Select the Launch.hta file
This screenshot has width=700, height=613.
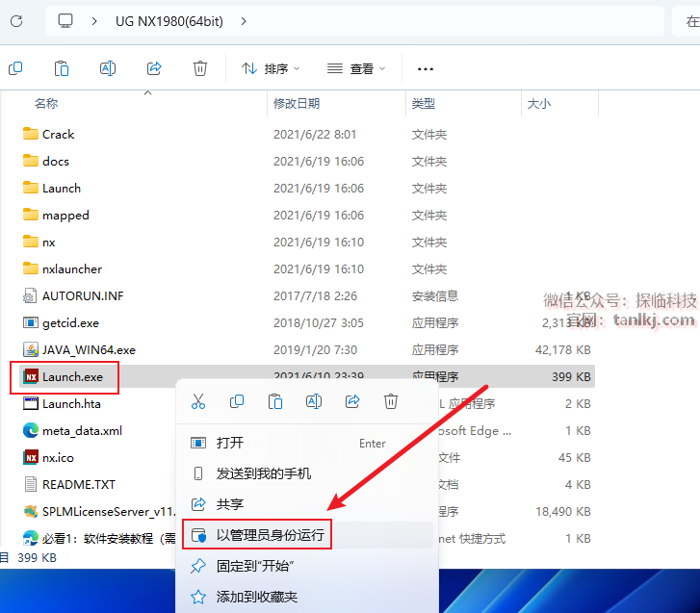coord(71,404)
